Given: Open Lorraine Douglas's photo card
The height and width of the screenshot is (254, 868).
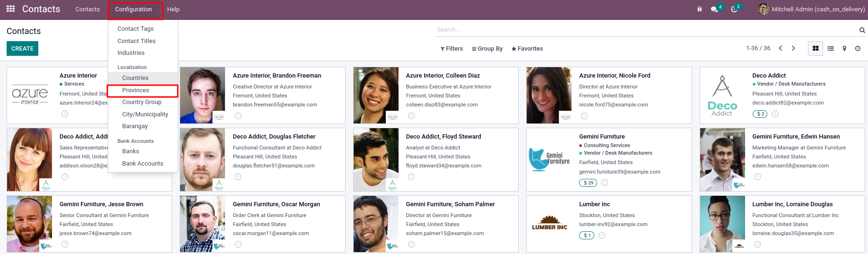Looking at the screenshot, I should click(x=722, y=224).
